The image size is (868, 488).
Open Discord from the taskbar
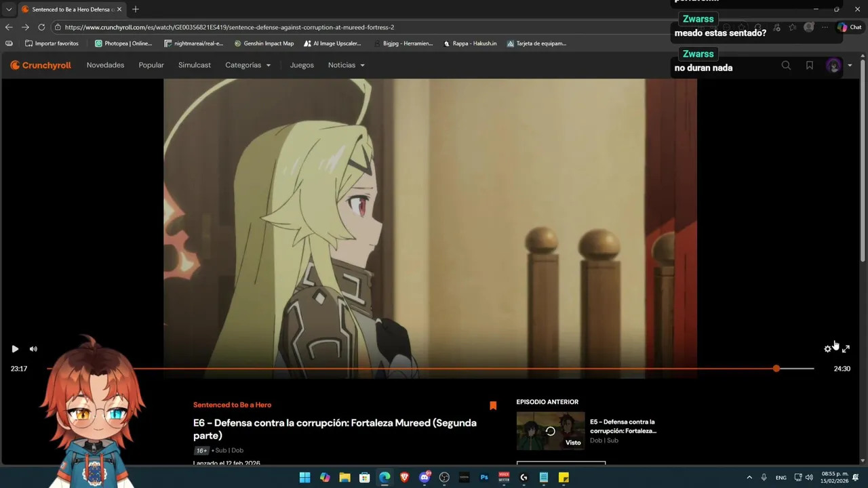click(425, 477)
